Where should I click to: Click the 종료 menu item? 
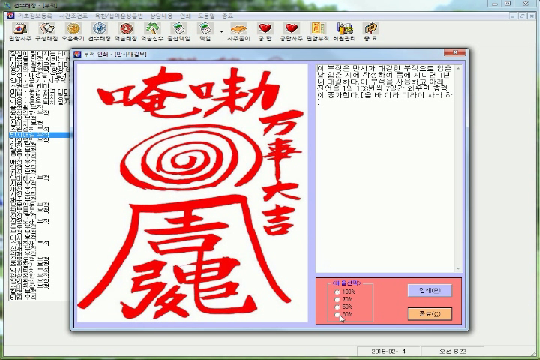[x=228, y=16]
